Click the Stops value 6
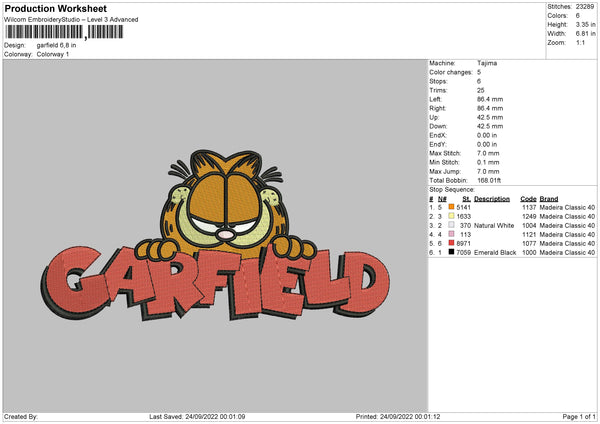 [479, 81]
